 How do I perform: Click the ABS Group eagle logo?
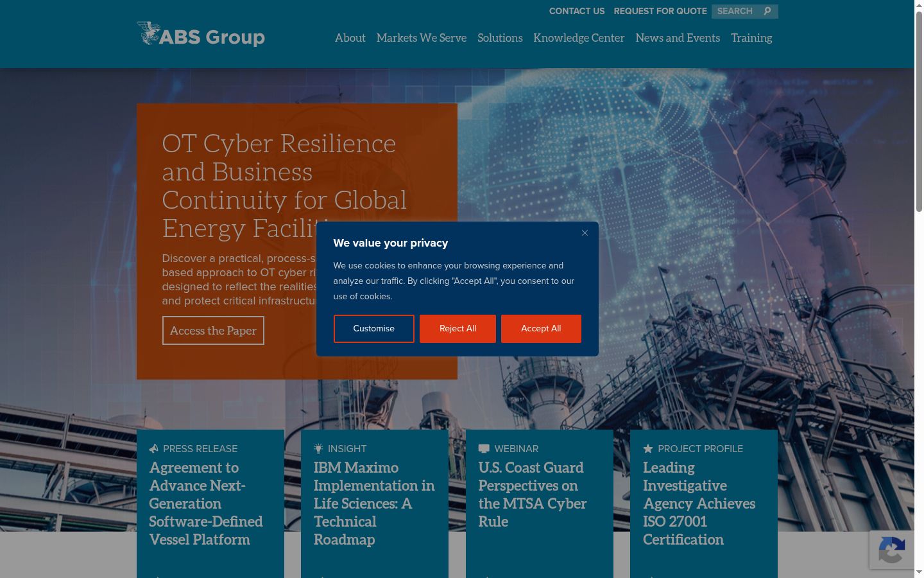coord(148,33)
